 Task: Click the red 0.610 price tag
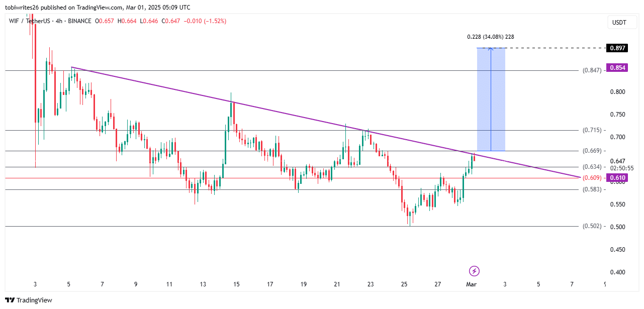[x=617, y=178]
